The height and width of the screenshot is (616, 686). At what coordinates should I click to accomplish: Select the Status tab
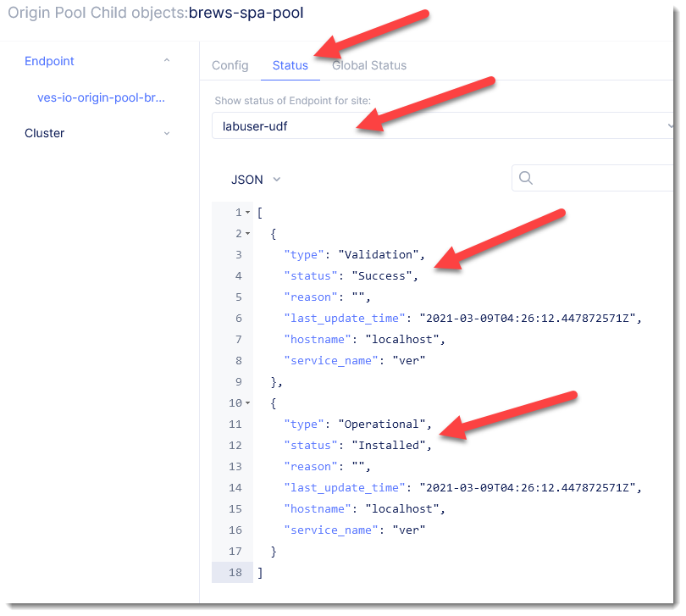pyautogui.click(x=290, y=65)
